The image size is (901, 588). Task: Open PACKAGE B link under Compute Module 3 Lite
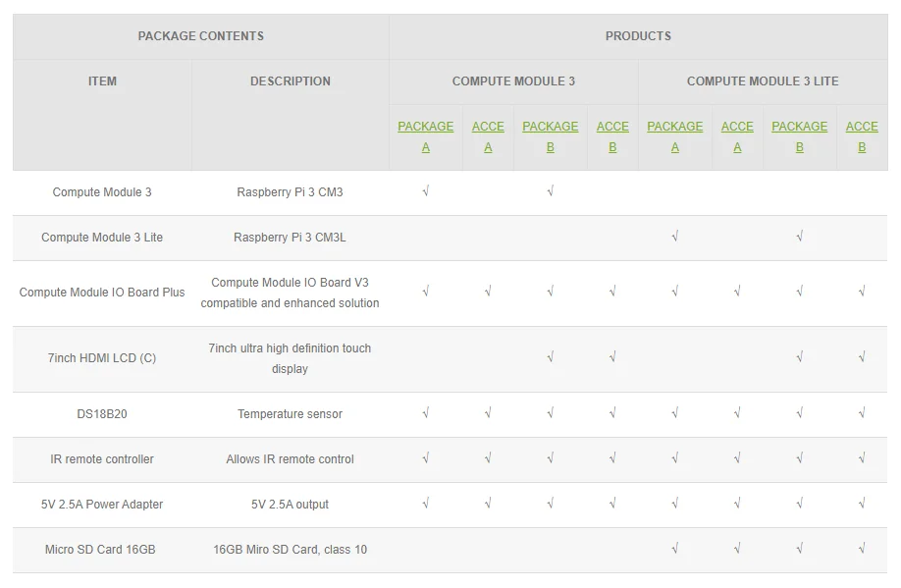[x=799, y=136]
